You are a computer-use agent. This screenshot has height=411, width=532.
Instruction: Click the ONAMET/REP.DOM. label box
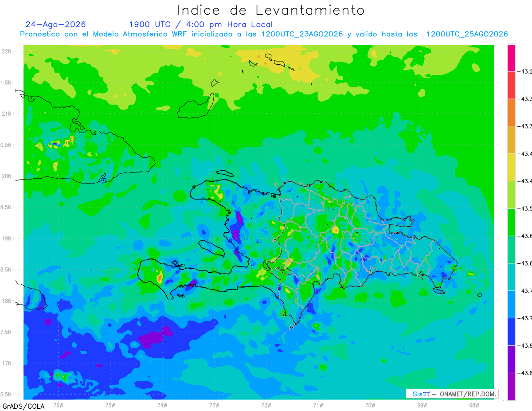[452, 394]
